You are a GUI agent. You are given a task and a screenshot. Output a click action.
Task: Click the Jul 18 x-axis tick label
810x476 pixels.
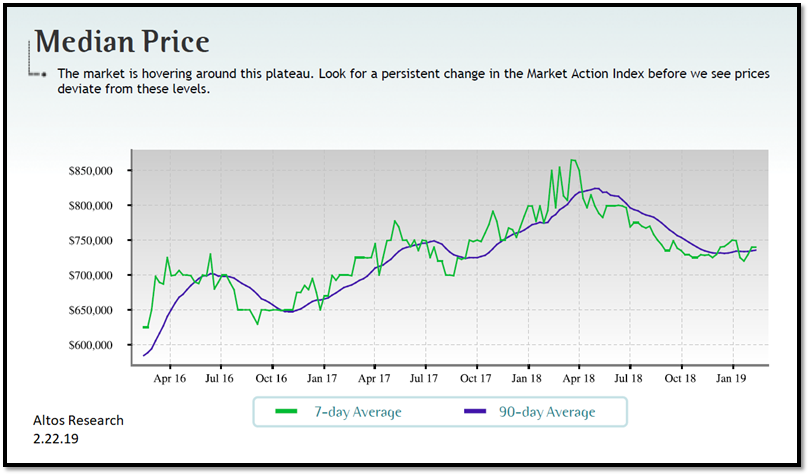coord(629,379)
